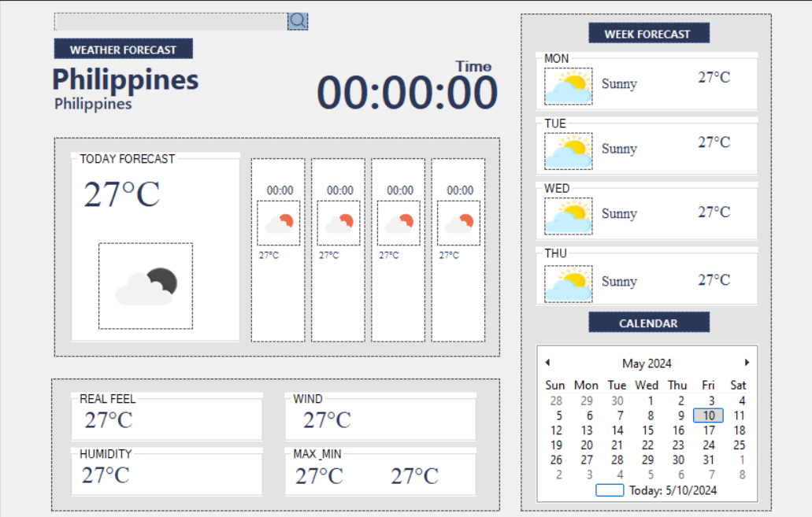
Task: Click the WIND 27°C value
Action: pos(328,419)
